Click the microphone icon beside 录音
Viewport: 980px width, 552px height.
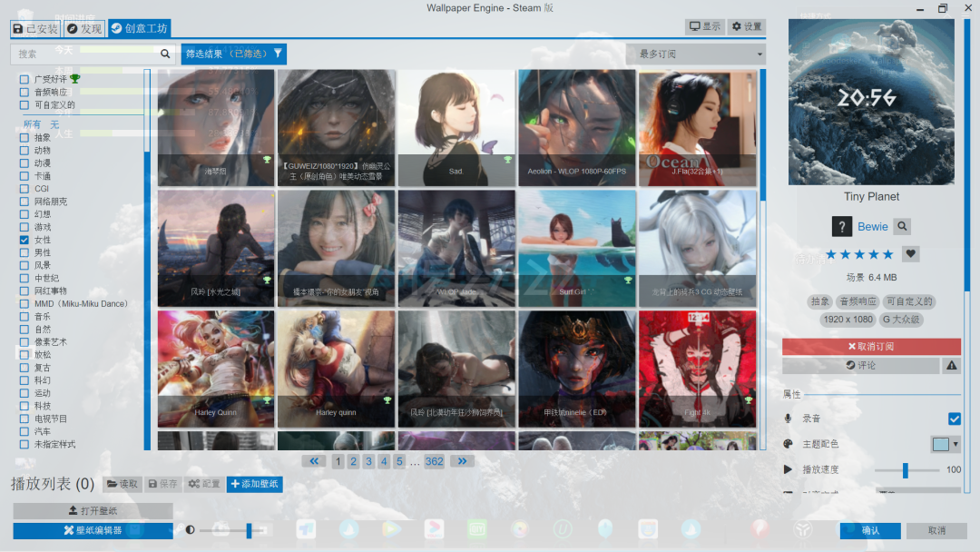tap(788, 419)
